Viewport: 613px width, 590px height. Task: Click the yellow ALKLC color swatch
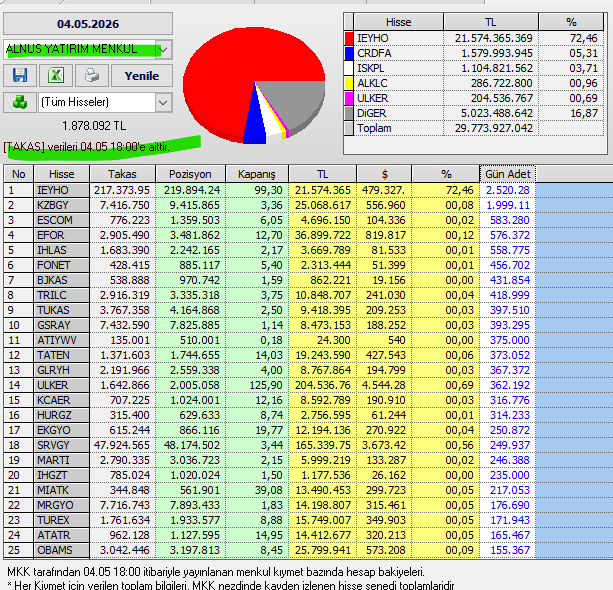tap(349, 83)
